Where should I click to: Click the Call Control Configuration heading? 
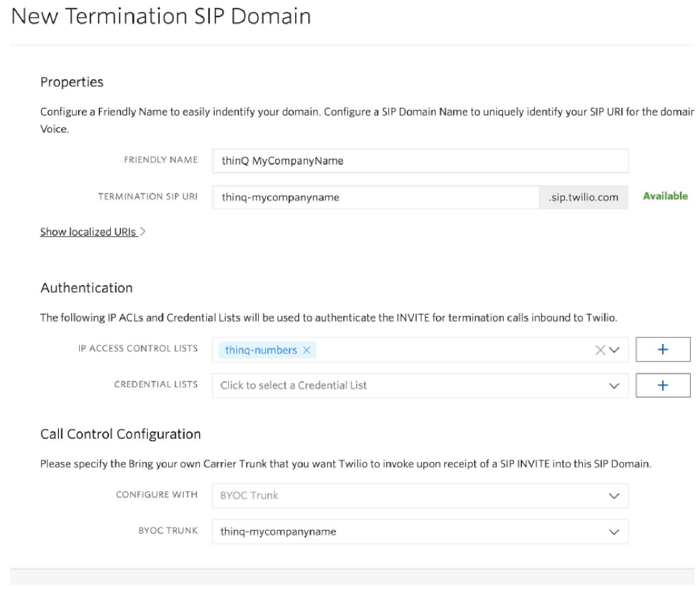pos(121,434)
